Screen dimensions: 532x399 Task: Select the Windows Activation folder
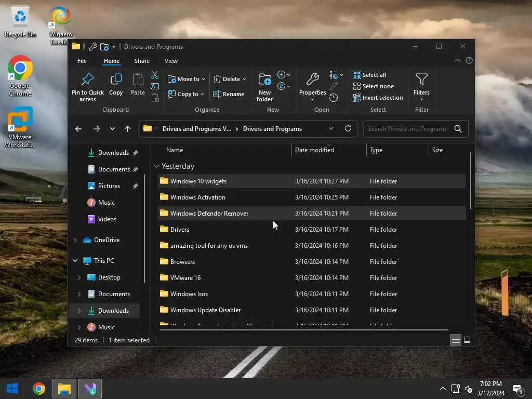(x=312, y=197)
